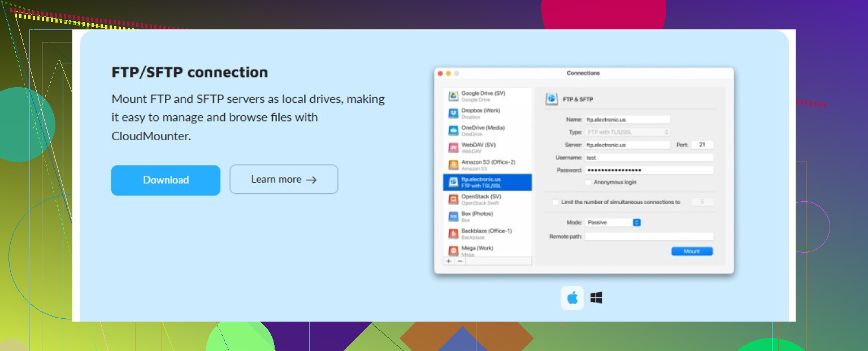Click the Mount button
This screenshot has width=868, height=351.
pos(692,252)
